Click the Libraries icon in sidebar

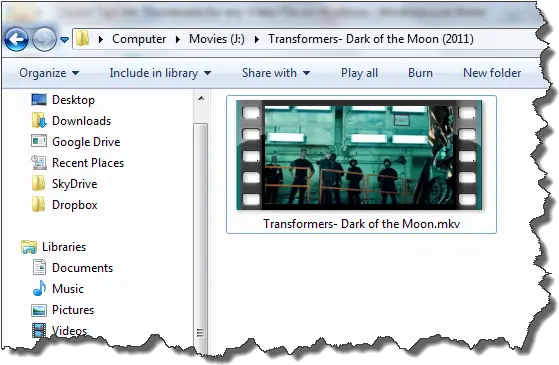[29, 247]
